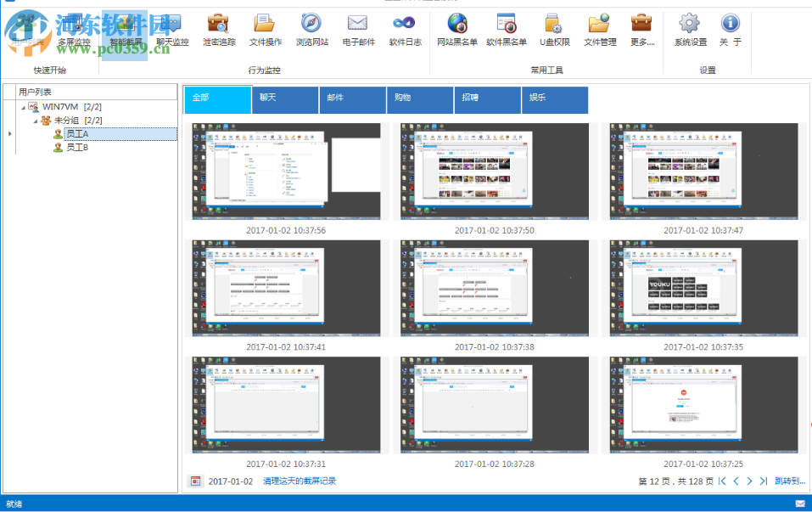Go to the first page of screenshots
The width and height of the screenshot is (812, 512).
click(x=722, y=481)
